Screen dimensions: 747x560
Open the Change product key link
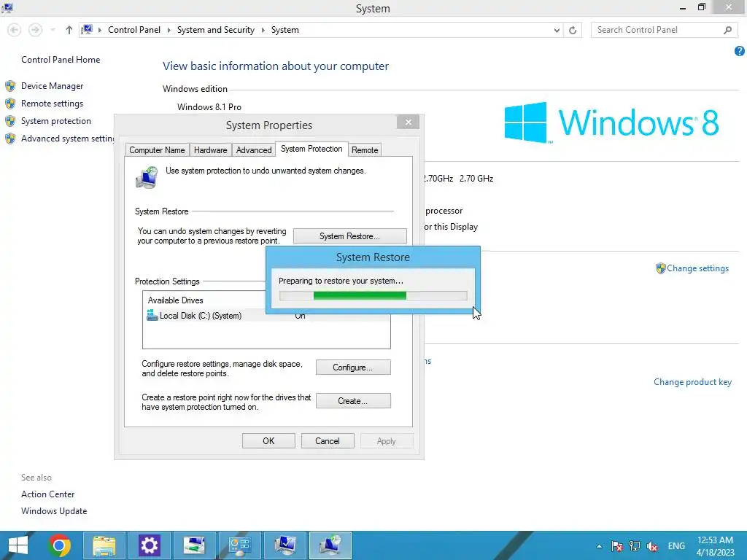pos(692,382)
